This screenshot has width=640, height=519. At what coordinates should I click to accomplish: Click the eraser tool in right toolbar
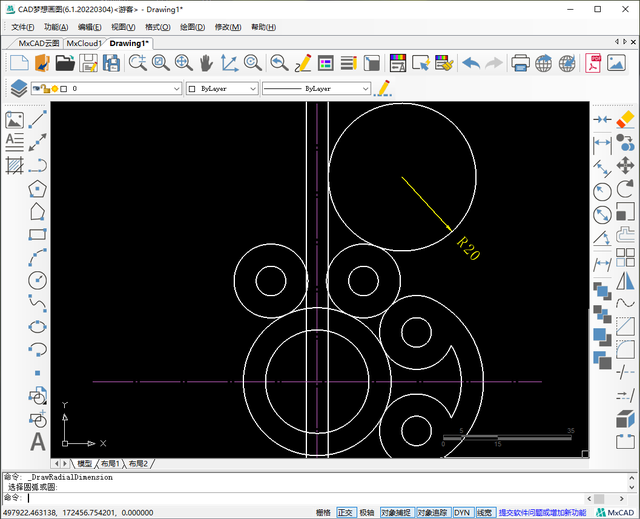click(626, 119)
